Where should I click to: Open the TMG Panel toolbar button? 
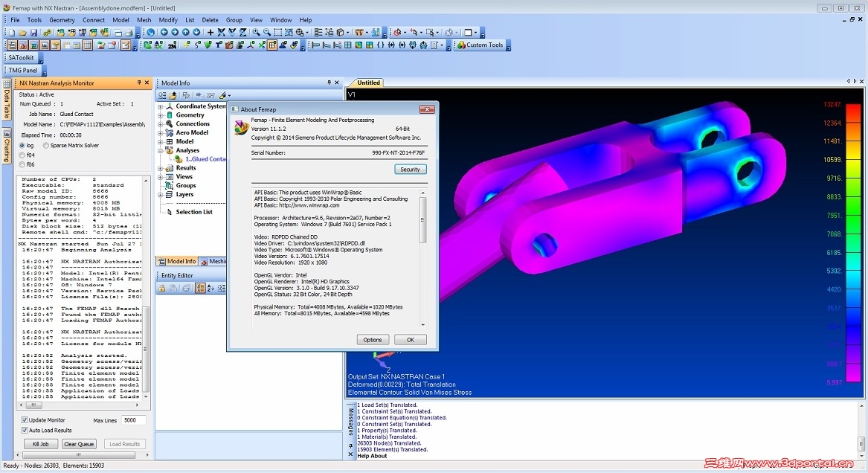point(23,70)
